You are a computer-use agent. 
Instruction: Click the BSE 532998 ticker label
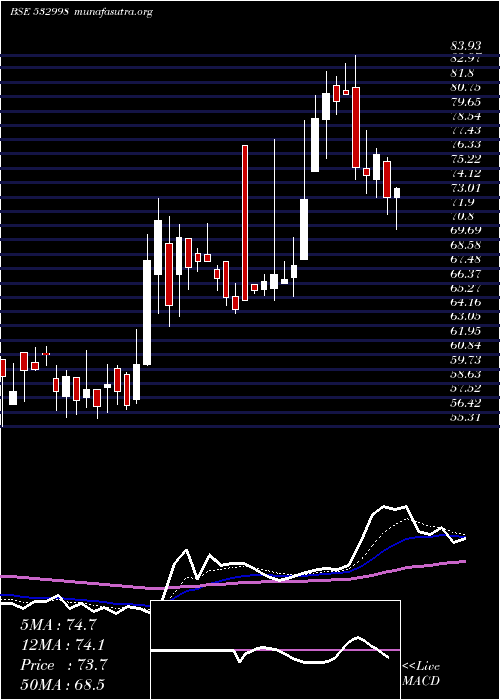tap(39, 12)
